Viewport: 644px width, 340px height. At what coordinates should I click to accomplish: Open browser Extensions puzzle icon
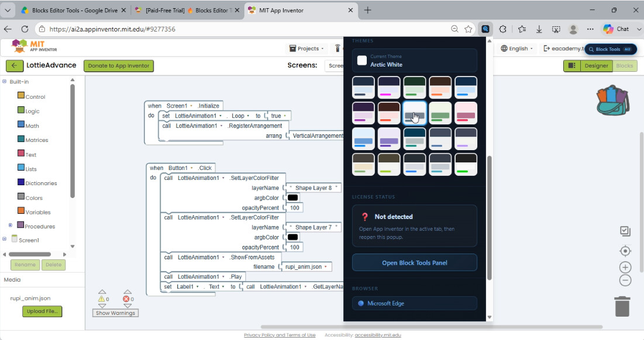point(502,29)
